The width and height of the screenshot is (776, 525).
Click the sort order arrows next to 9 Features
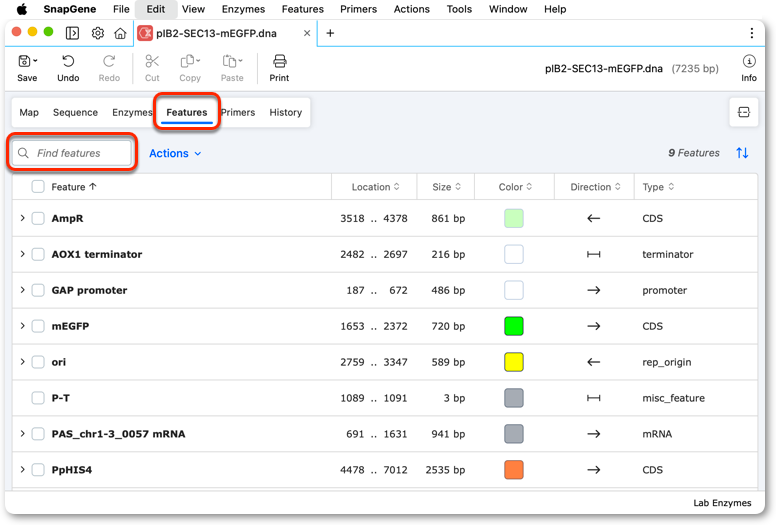click(742, 153)
